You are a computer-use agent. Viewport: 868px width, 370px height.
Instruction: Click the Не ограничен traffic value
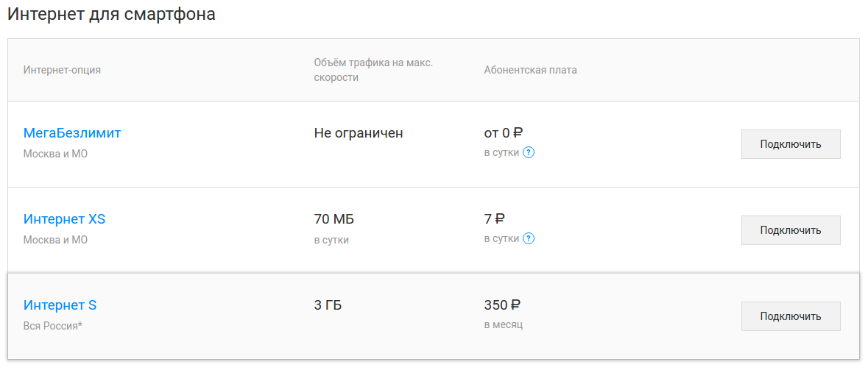click(359, 133)
